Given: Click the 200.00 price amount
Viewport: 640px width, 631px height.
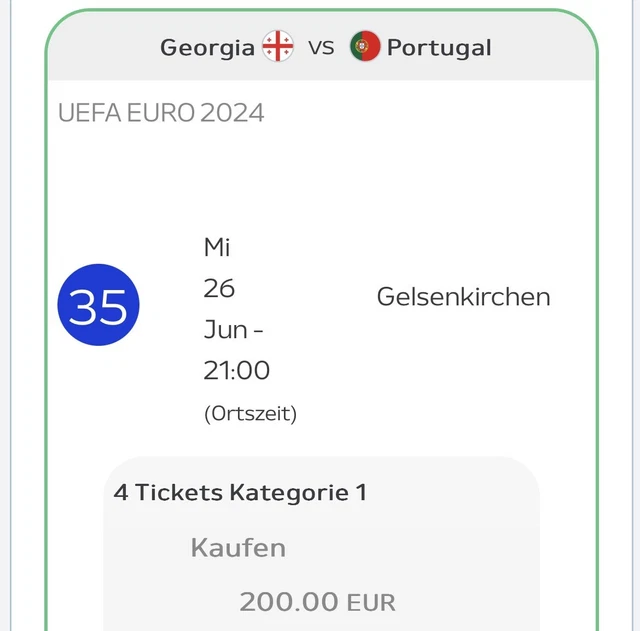Looking at the screenshot, I should point(289,602).
